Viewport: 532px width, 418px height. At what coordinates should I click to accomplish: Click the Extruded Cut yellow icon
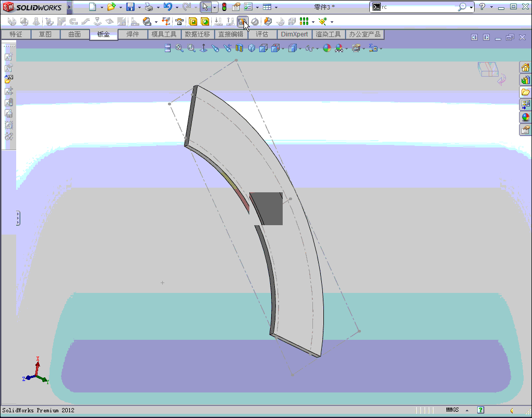click(192, 22)
